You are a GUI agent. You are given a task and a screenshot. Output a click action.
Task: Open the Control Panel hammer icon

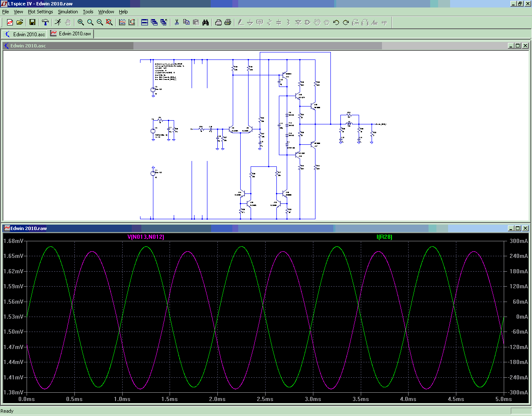click(45, 22)
